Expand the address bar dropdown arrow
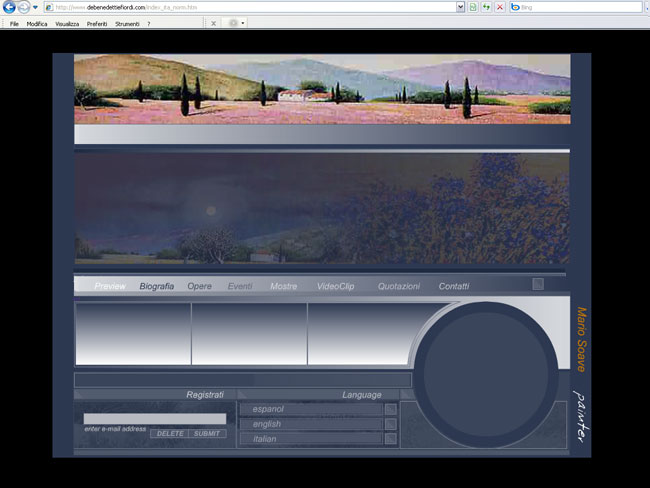Viewport: 650px width, 488px height. [x=460, y=7]
